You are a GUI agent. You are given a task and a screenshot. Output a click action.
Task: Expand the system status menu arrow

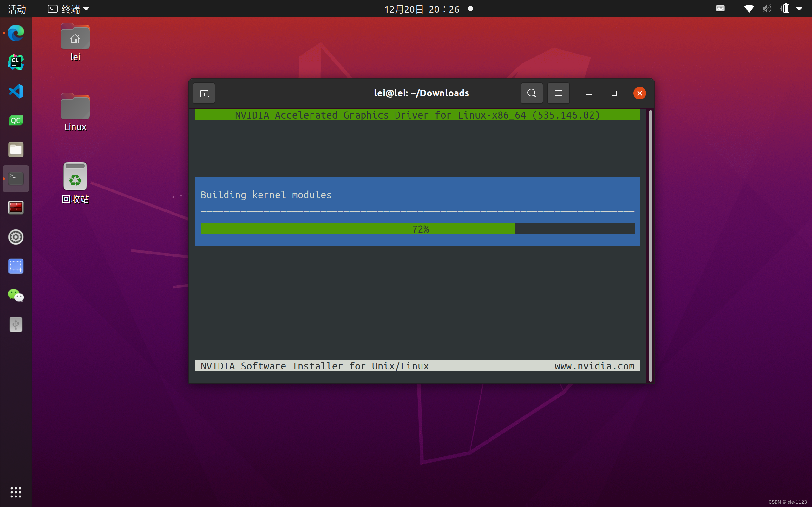click(x=800, y=9)
